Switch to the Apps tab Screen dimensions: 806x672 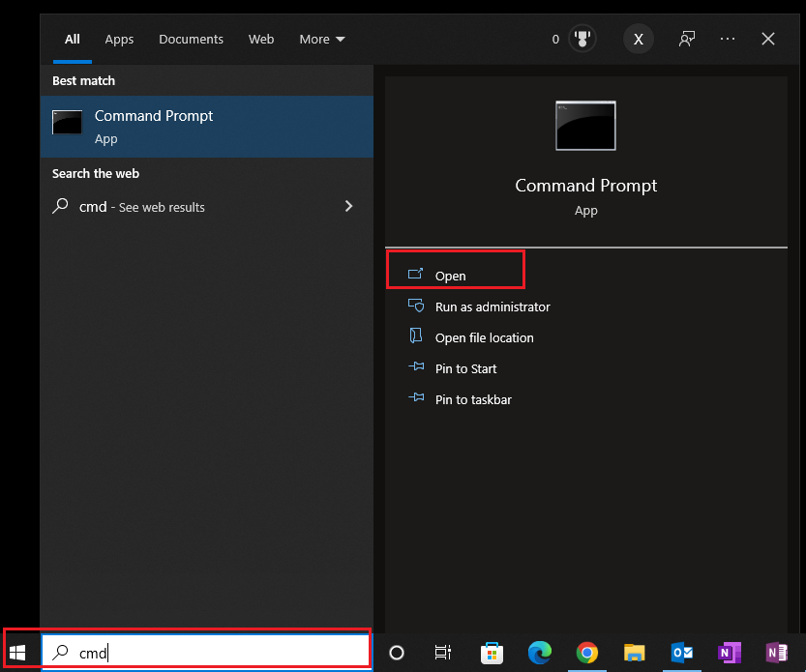pyautogui.click(x=119, y=40)
